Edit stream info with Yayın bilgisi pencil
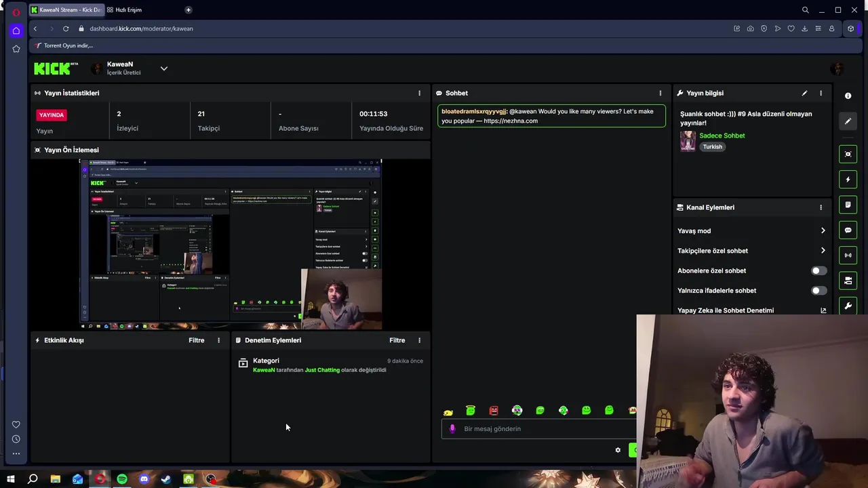 click(804, 93)
